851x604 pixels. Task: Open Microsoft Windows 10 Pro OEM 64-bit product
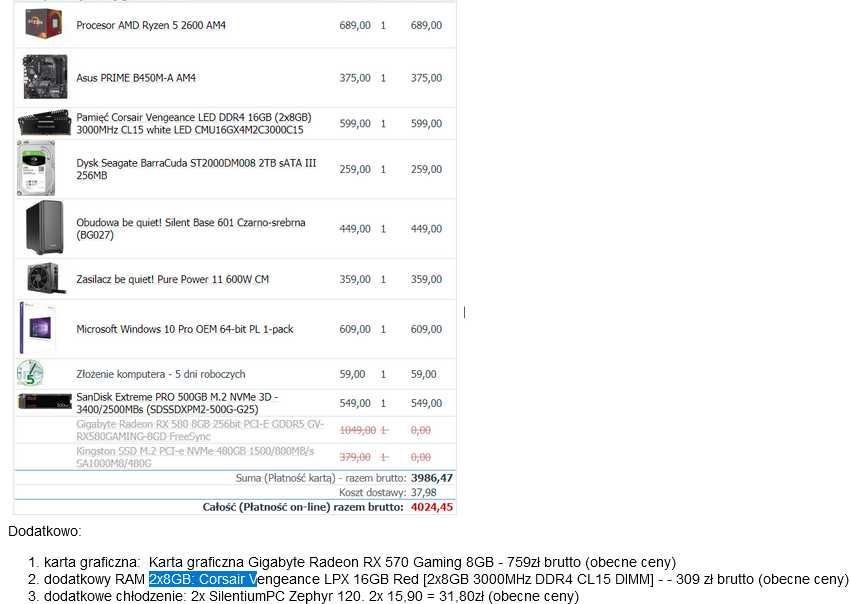(185, 329)
